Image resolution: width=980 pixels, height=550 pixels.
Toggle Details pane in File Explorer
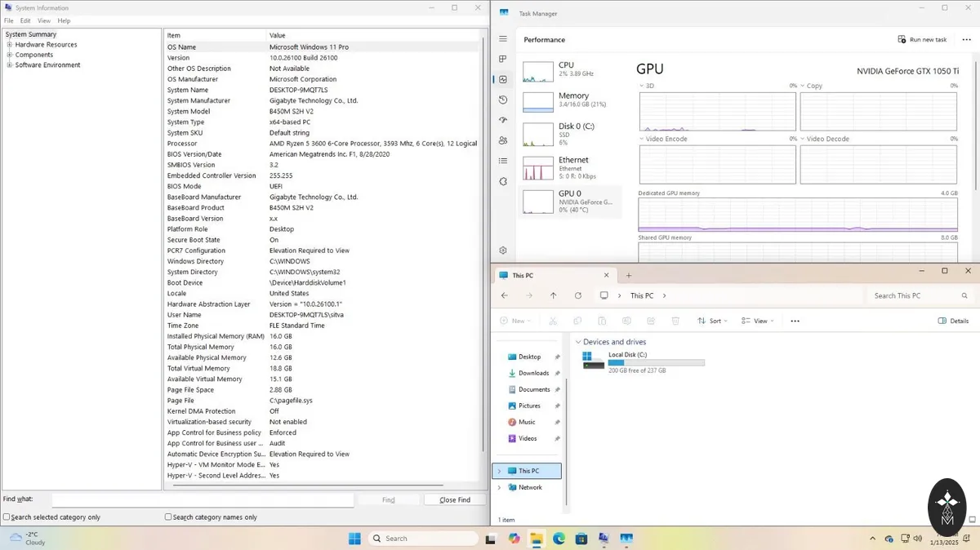click(x=953, y=321)
